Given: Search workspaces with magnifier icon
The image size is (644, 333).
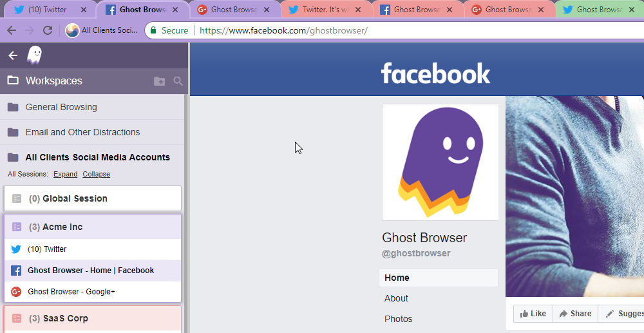Looking at the screenshot, I should click(178, 81).
